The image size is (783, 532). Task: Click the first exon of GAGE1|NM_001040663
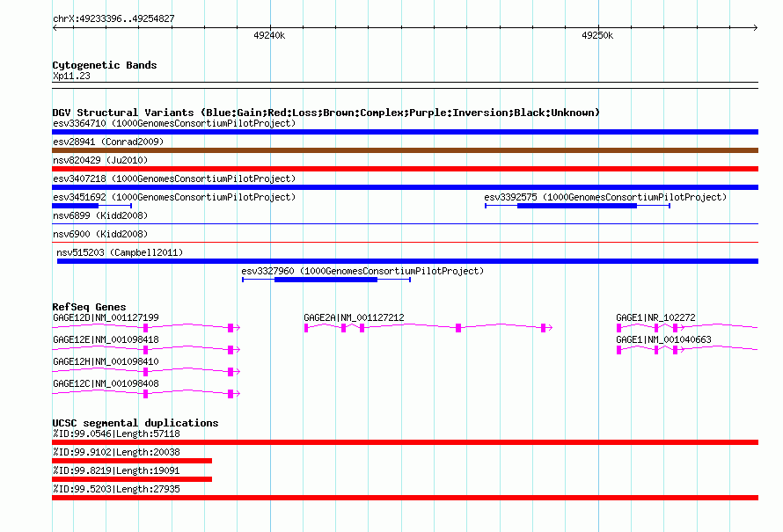618,350
